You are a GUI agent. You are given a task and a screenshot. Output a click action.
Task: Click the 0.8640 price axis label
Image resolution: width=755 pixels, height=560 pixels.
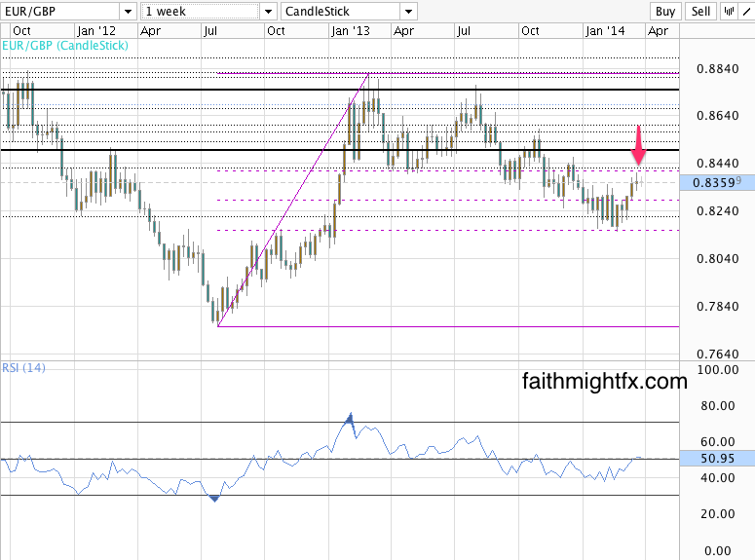click(717, 116)
